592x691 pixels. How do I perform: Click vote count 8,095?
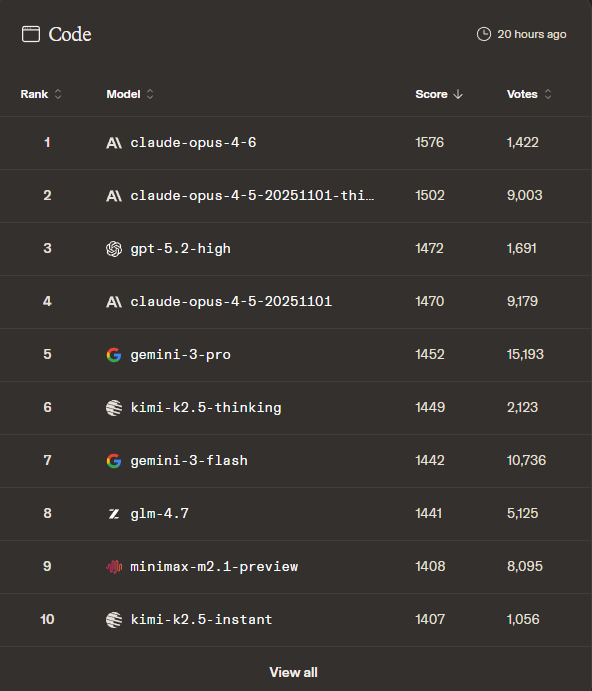(525, 566)
